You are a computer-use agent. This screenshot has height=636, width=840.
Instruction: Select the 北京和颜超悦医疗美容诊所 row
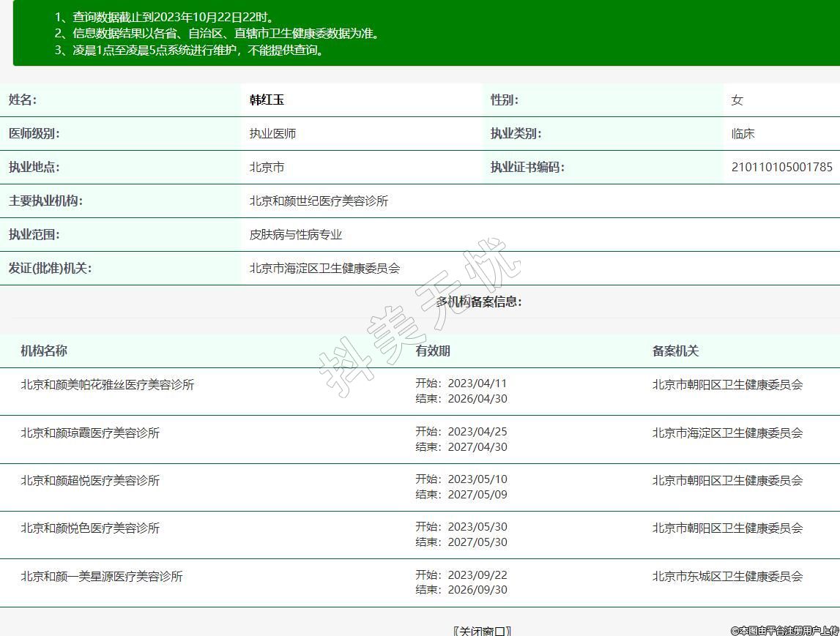click(x=90, y=480)
